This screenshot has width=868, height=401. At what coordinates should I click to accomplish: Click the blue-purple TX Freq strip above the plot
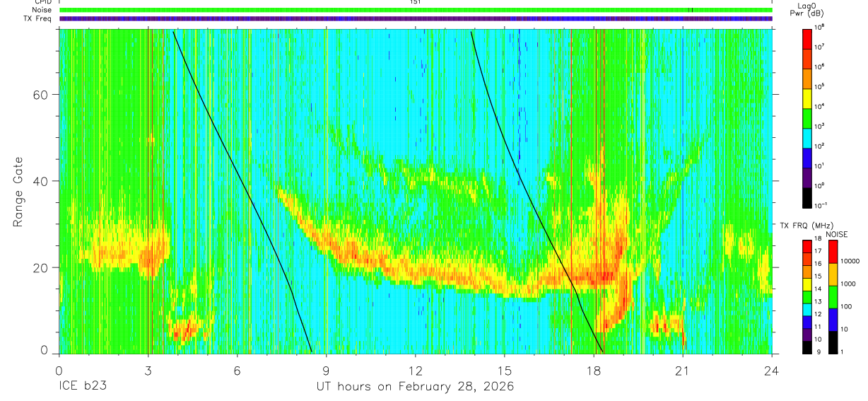pyautogui.click(x=416, y=18)
